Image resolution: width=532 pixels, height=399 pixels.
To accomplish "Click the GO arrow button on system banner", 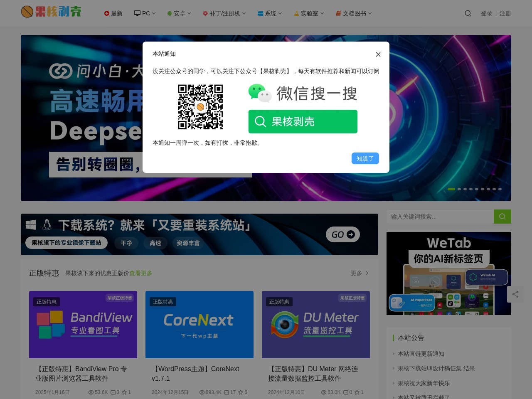I will pos(343,234).
